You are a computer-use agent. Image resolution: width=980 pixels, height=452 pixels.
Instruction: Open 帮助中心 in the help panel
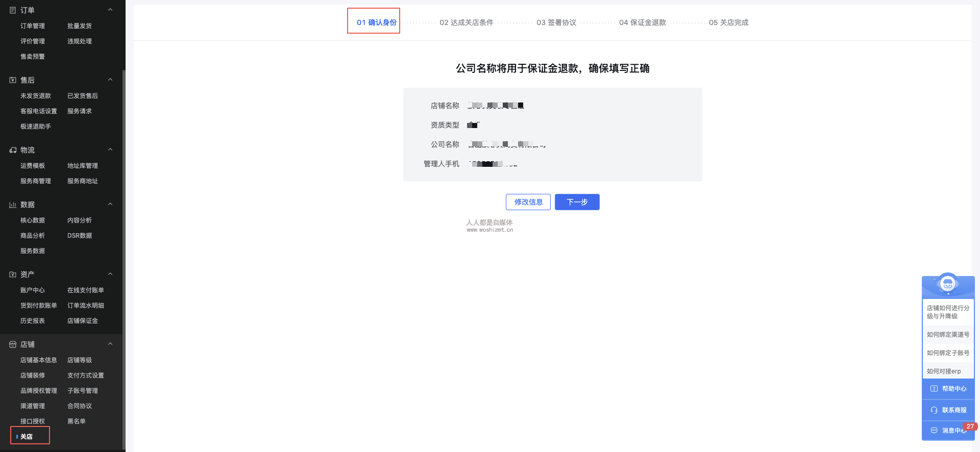click(948, 389)
